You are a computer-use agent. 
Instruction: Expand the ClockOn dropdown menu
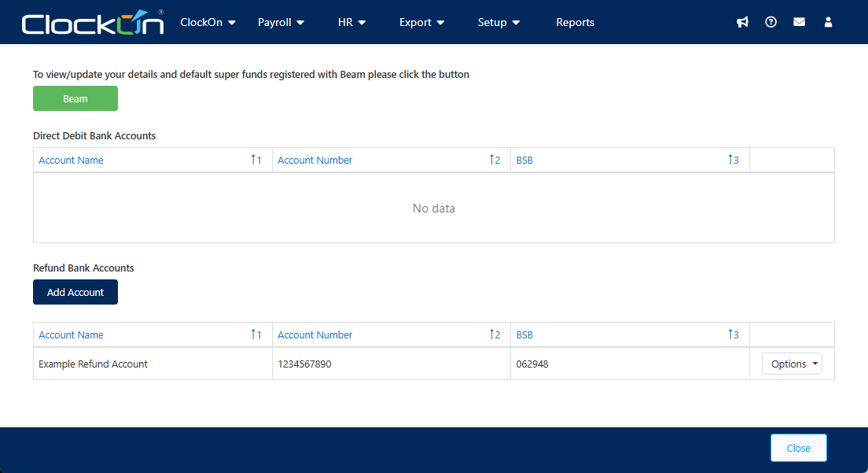208,22
